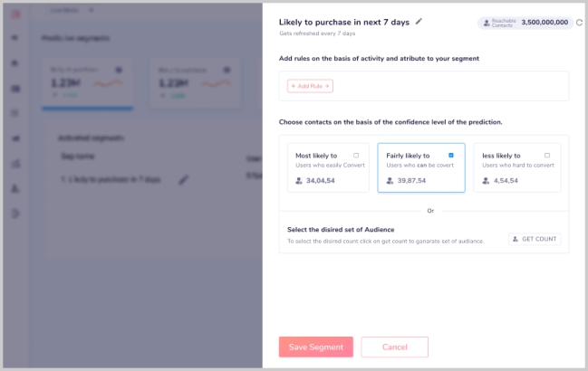The width and height of the screenshot is (588, 371).
Task: Choose the "less likely to" confidence card
Action: click(516, 167)
